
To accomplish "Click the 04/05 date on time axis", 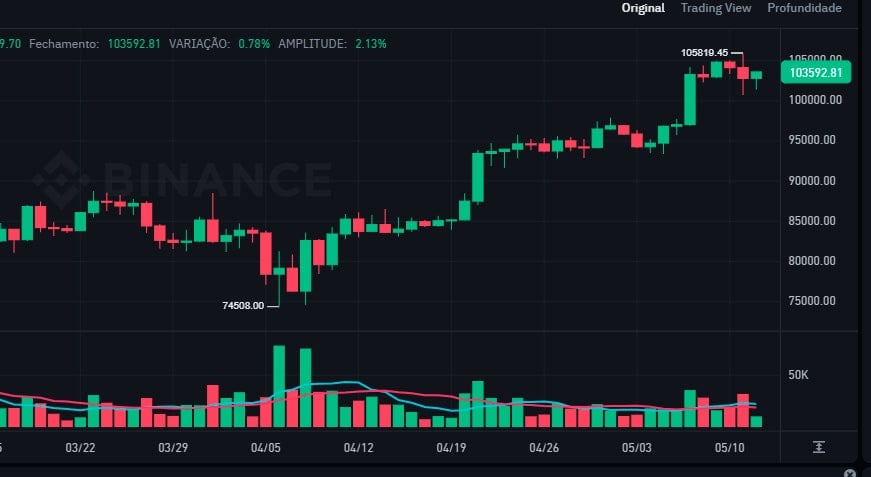I will pos(266,447).
